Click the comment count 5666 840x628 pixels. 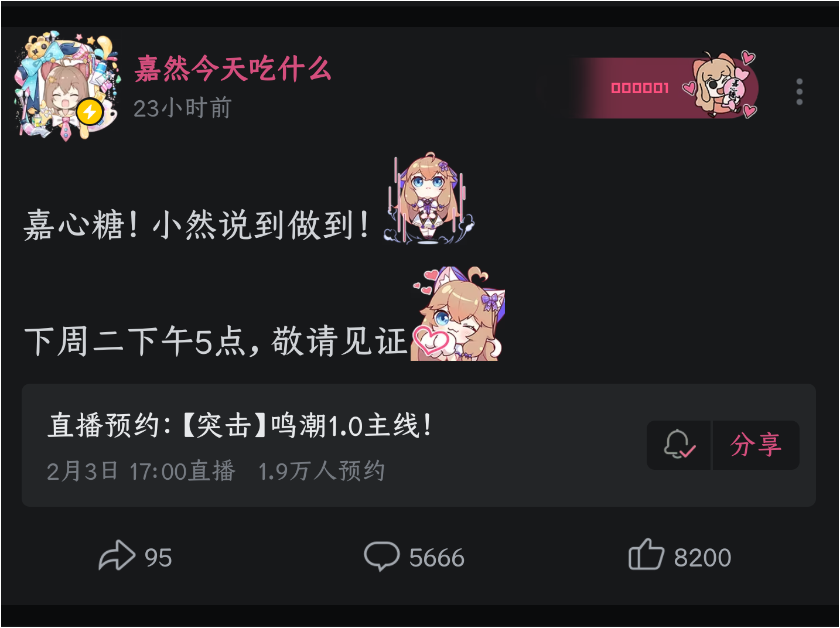(x=436, y=557)
